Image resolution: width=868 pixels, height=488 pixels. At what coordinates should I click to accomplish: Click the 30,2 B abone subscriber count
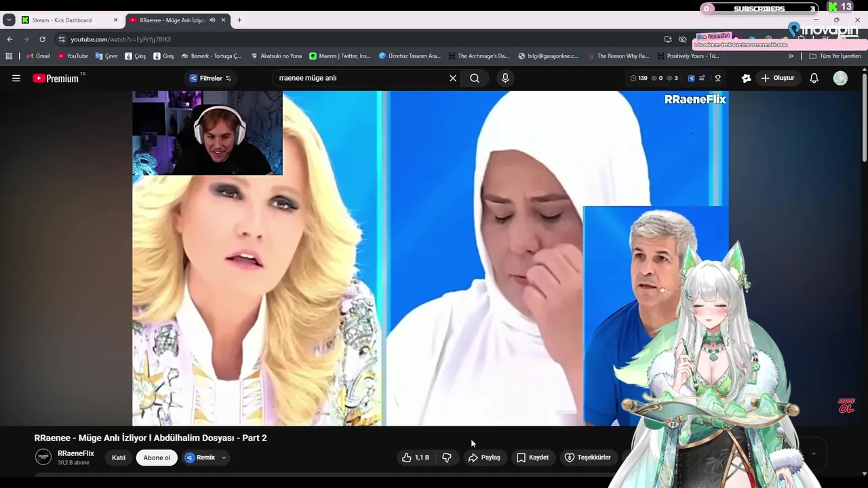(x=73, y=463)
